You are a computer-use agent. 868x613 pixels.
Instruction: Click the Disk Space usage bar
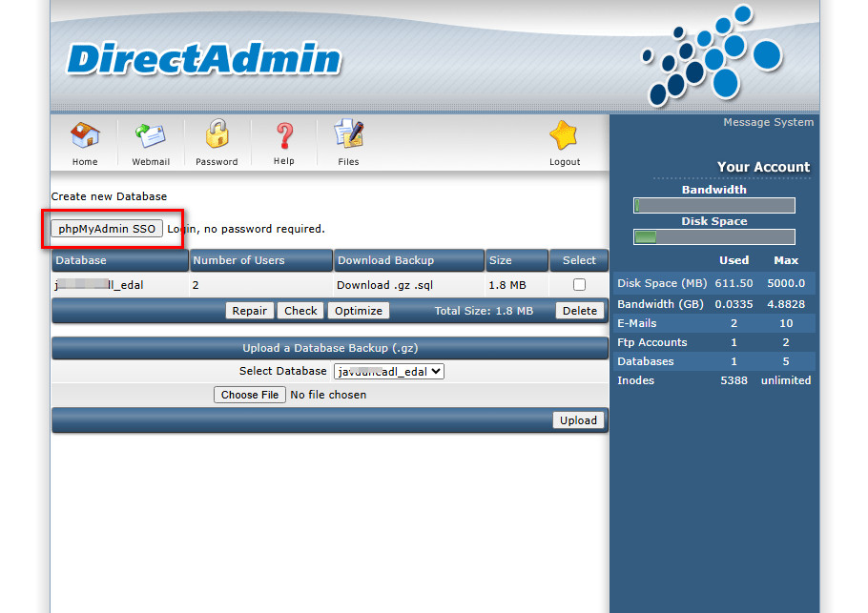713,237
